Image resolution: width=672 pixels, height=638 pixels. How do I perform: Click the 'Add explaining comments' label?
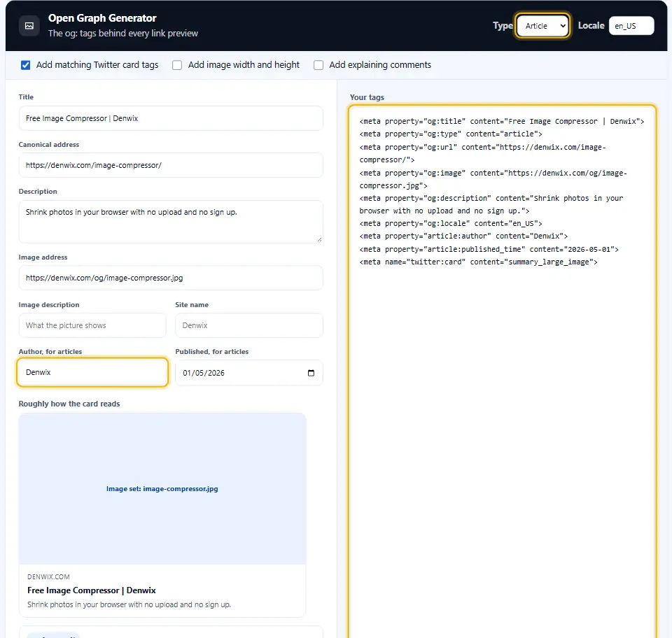[380, 65]
